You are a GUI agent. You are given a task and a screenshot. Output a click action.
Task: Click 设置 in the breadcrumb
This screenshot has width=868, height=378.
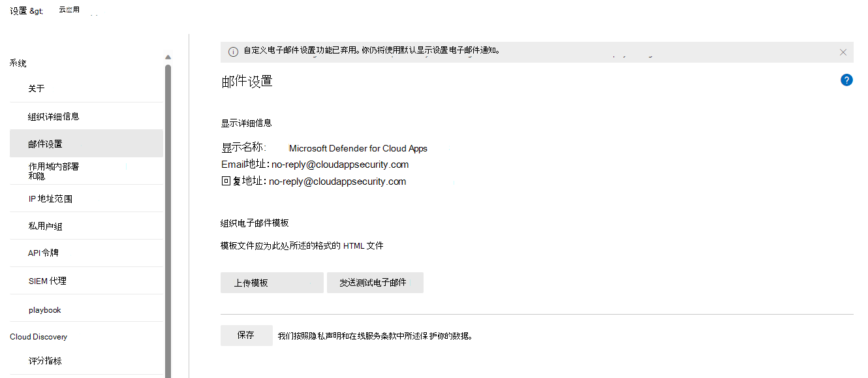click(x=18, y=10)
